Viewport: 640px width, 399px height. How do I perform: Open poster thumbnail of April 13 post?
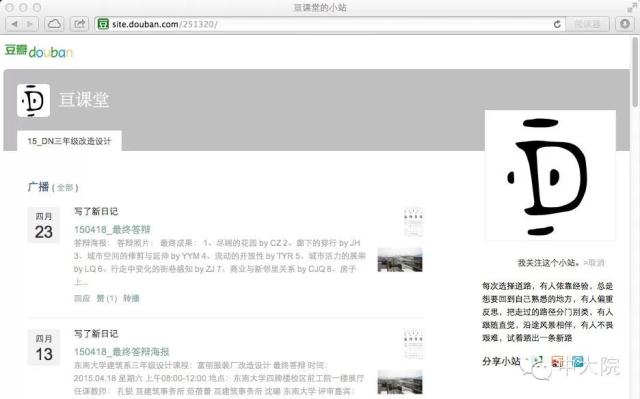coord(413,344)
